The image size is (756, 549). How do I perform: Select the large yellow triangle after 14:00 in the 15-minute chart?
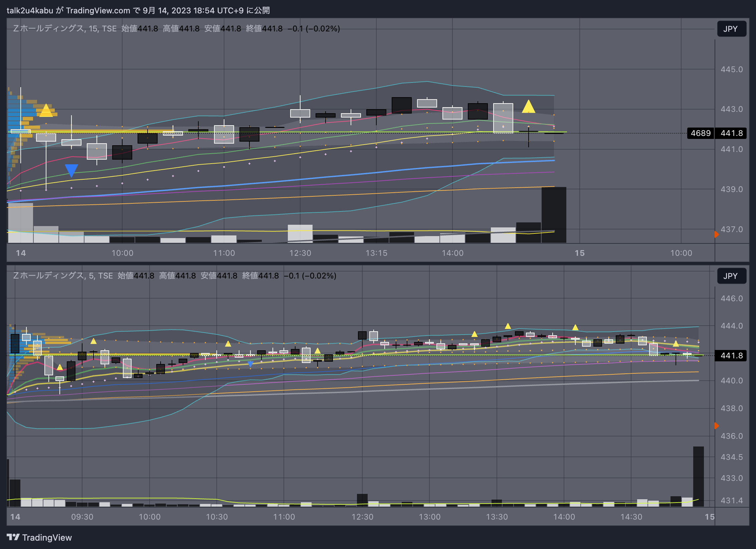pyautogui.click(x=528, y=107)
